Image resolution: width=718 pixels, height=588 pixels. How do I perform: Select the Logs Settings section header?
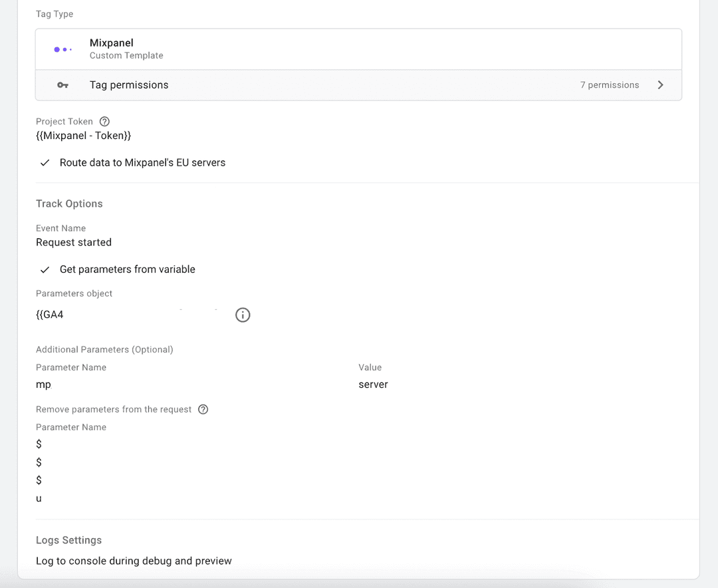pos(69,540)
